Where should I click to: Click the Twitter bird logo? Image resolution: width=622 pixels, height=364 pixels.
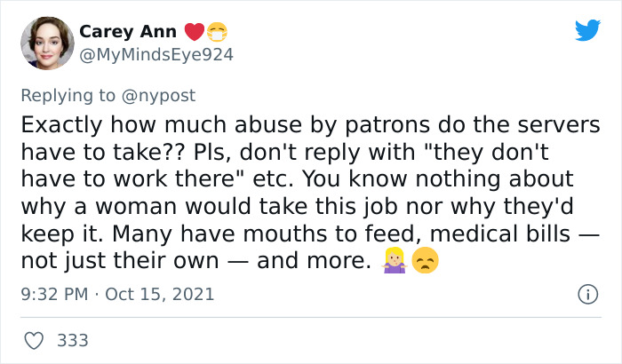[587, 31]
